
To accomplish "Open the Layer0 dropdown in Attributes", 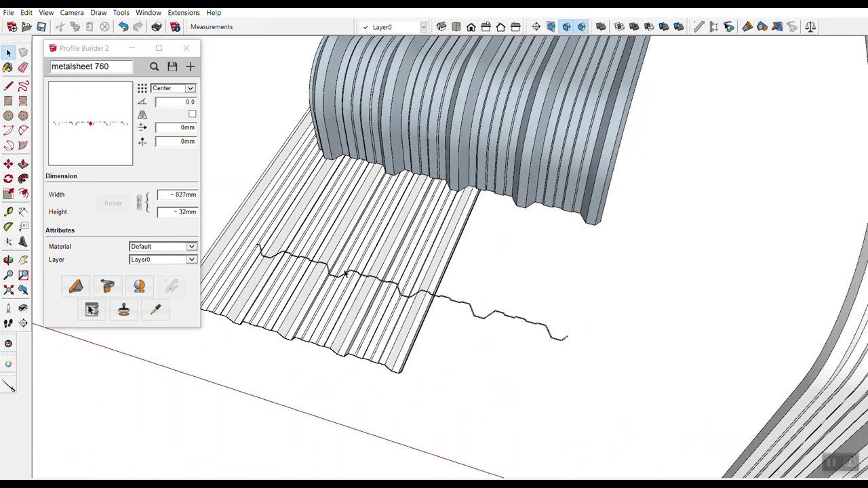I will (163, 260).
